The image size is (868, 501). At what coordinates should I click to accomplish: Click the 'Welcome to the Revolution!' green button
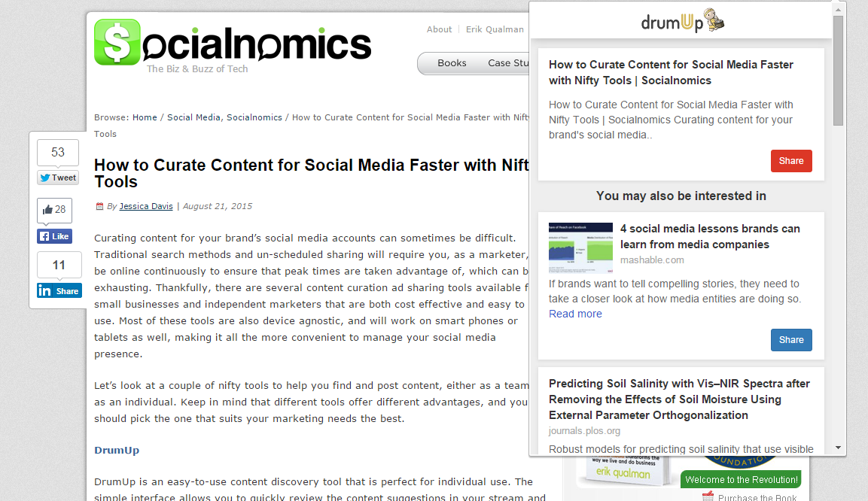(x=742, y=480)
